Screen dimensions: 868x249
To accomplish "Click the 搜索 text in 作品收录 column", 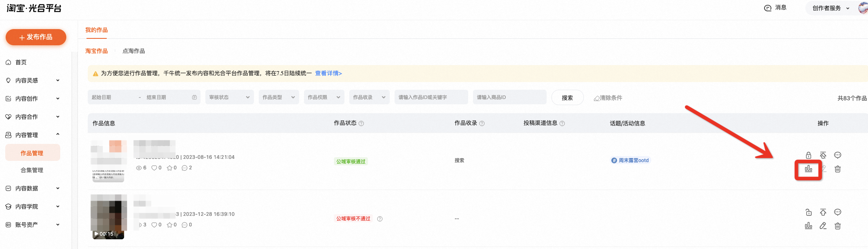I will [459, 160].
